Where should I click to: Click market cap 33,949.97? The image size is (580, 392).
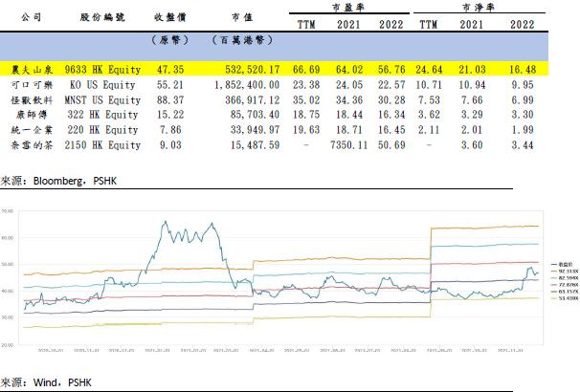click(x=255, y=130)
